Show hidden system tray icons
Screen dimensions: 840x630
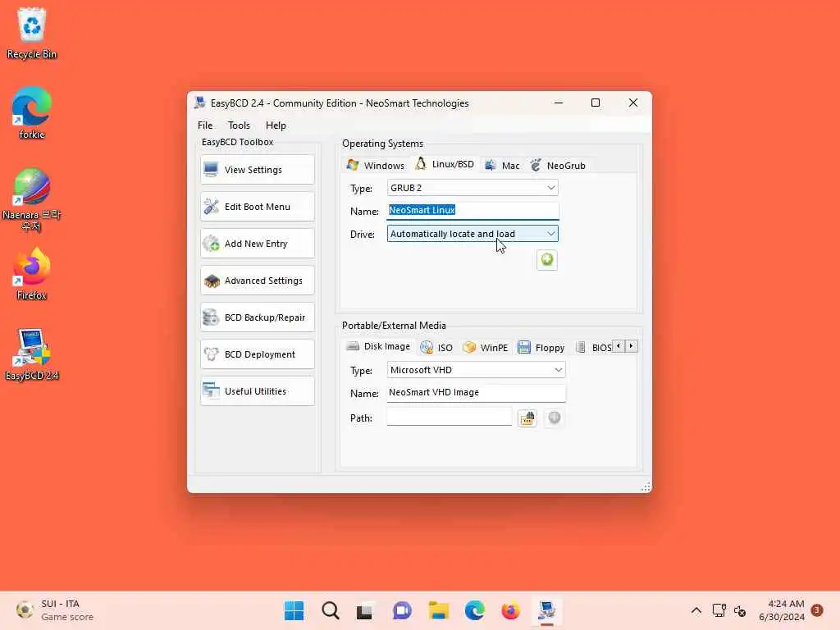click(x=696, y=610)
